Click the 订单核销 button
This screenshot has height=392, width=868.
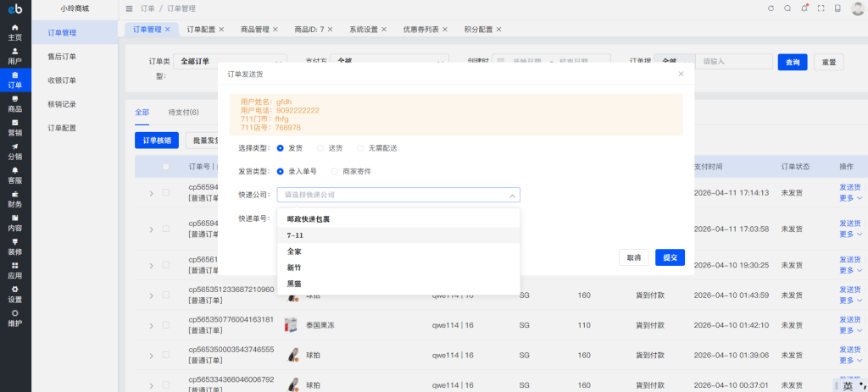tap(157, 141)
